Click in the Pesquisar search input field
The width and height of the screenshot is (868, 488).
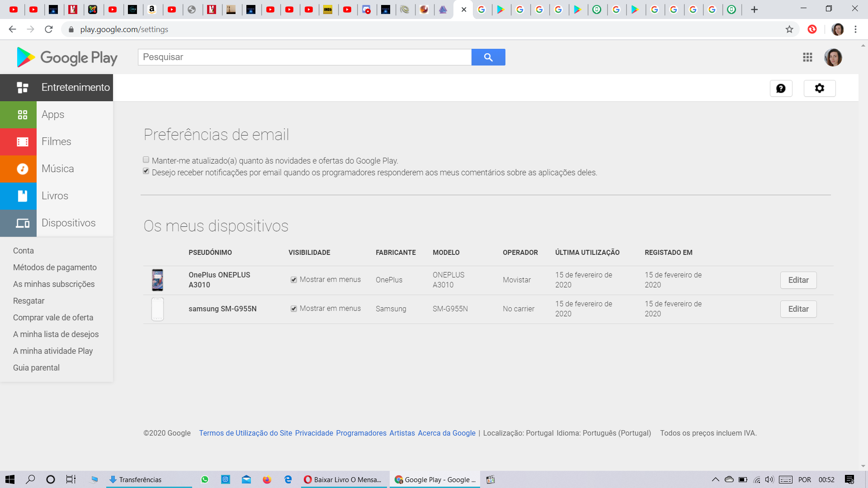pos(304,57)
